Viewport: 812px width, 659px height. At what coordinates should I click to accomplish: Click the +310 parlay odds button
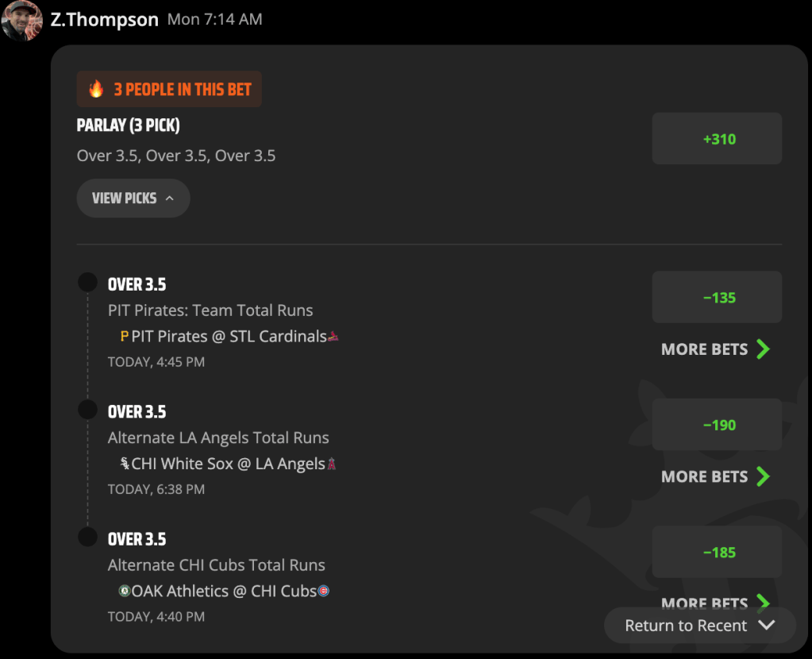tap(717, 139)
